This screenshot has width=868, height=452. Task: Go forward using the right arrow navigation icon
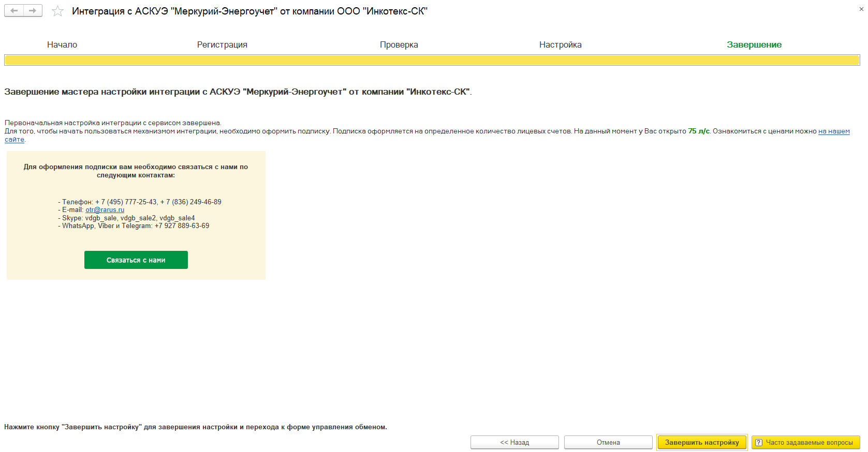tap(33, 11)
